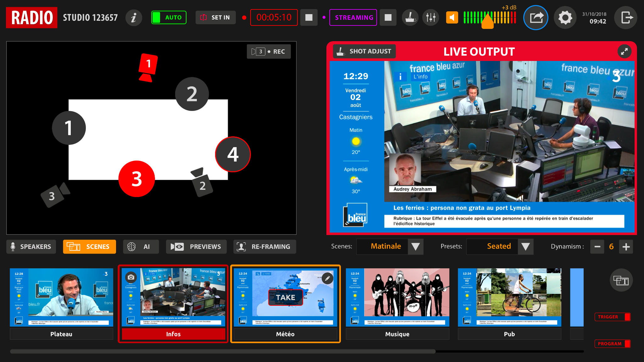Click the recording timer 00:05:10

point(274,18)
